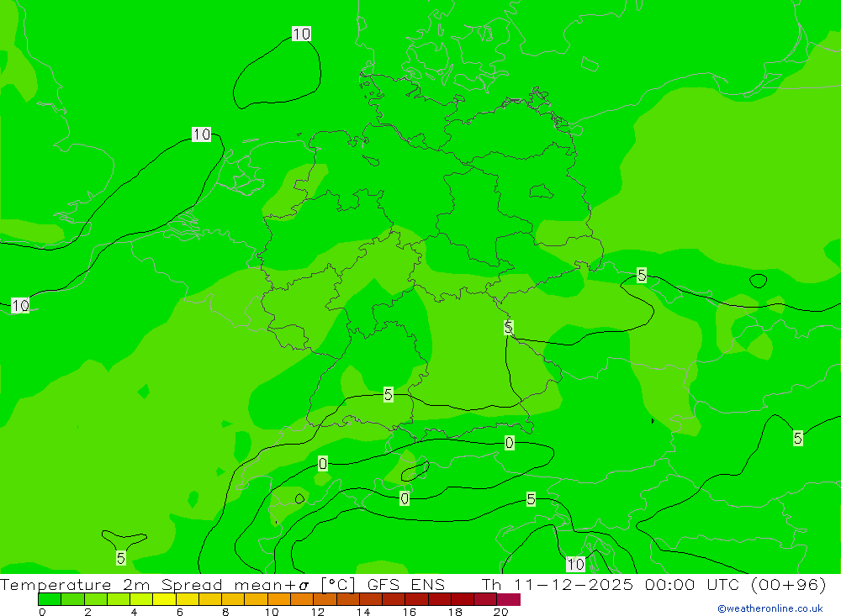Viewport: 841px width, 616px height.
Task: Pick the magenta legend swatch at 20
Action: click(x=509, y=599)
